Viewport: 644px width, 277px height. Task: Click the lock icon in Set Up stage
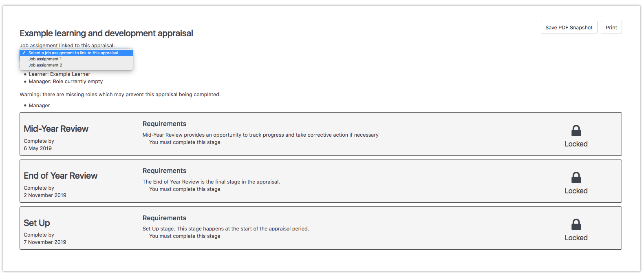pos(576,224)
